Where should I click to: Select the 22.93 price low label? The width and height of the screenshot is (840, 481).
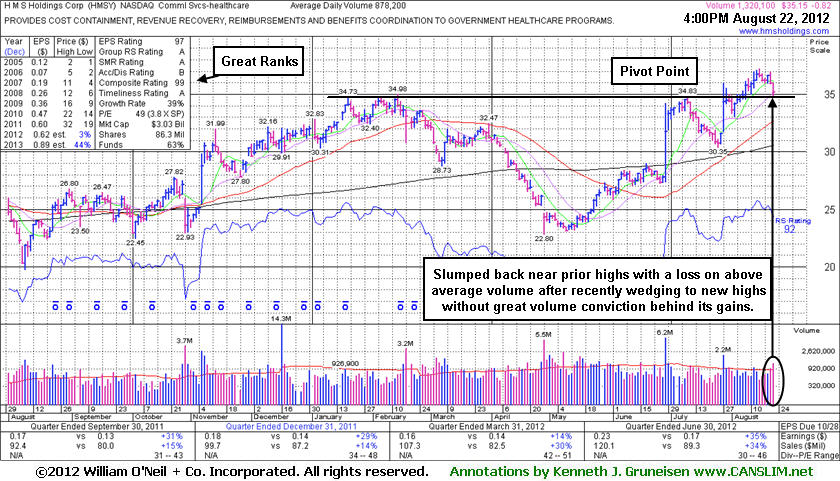click(185, 237)
